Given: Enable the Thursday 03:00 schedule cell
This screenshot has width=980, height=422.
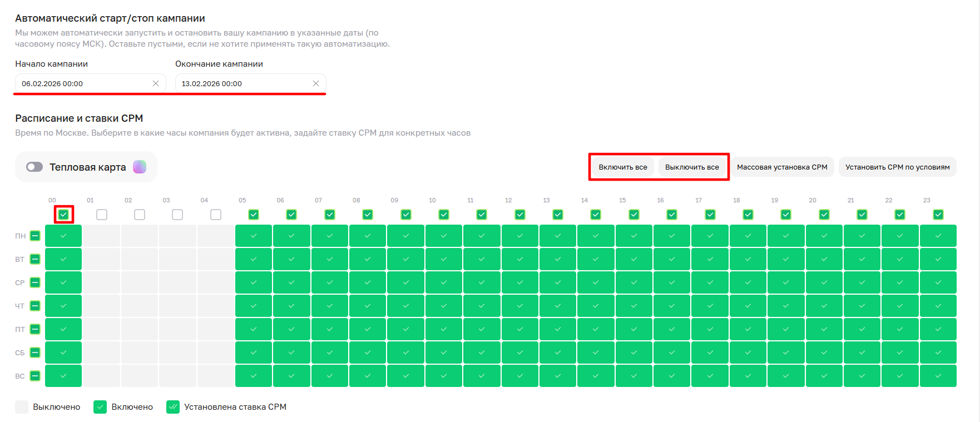Looking at the screenshot, I should (x=177, y=306).
